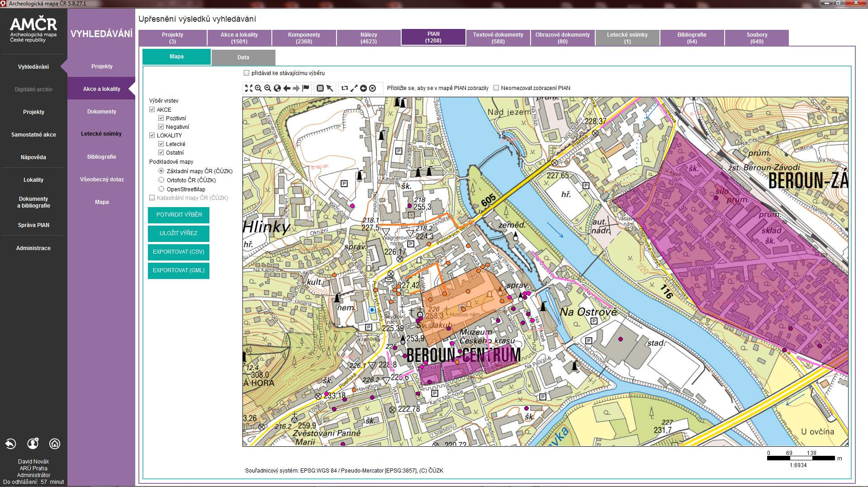Image resolution: width=868 pixels, height=487 pixels.
Task: Open Dokumenty a bibliografie in sidebar
Action: (x=33, y=202)
